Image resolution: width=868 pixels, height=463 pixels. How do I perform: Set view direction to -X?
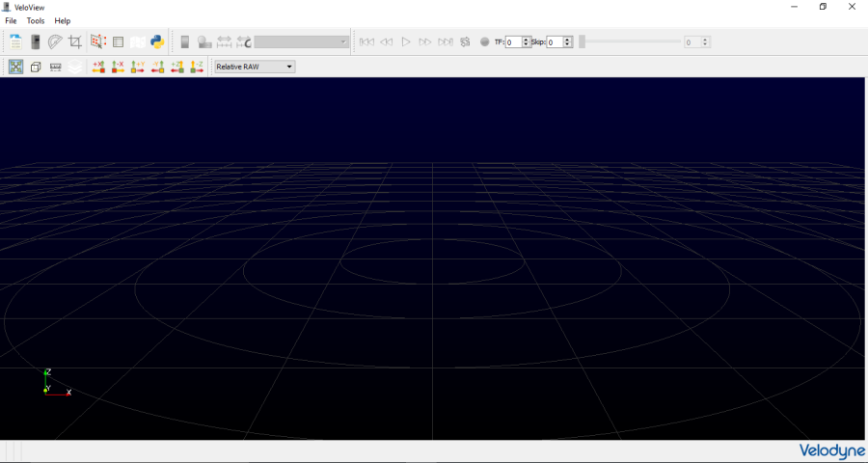tap(118, 67)
